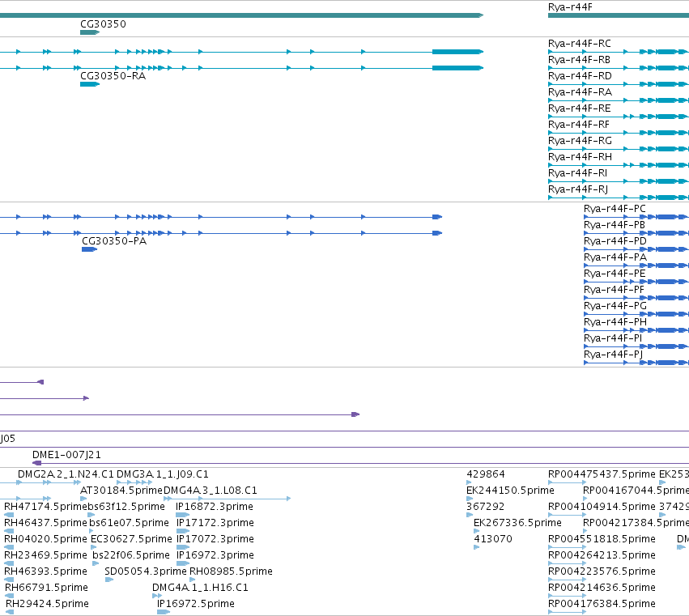Select EST RP004551818.5prime
689x616 pixels.
click(602, 539)
